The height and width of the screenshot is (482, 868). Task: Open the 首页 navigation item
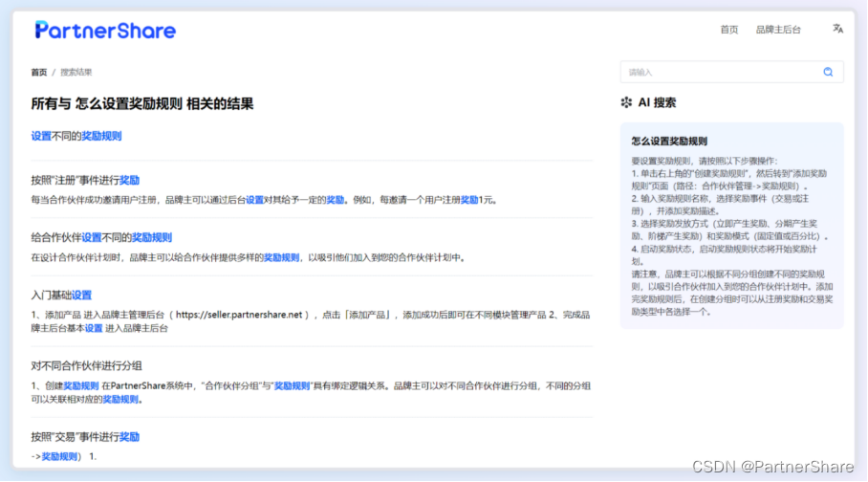tap(728, 30)
